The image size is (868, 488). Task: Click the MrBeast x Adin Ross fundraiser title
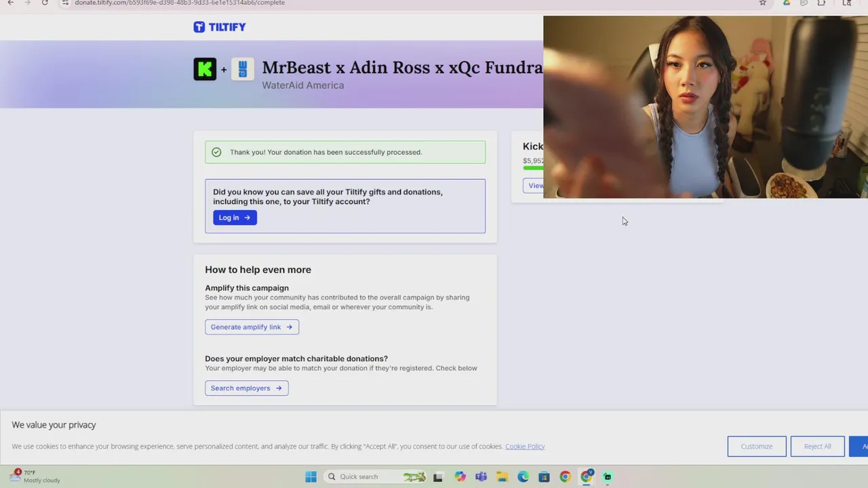(x=402, y=68)
